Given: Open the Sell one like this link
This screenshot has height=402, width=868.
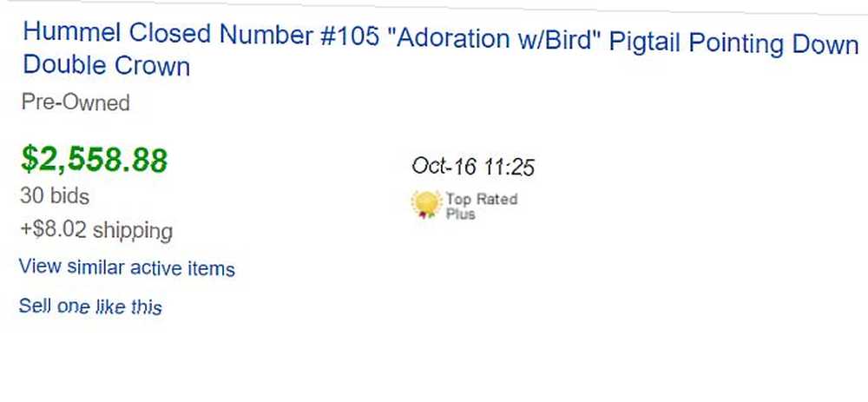Looking at the screenshot, I should [x=90, y=306].
